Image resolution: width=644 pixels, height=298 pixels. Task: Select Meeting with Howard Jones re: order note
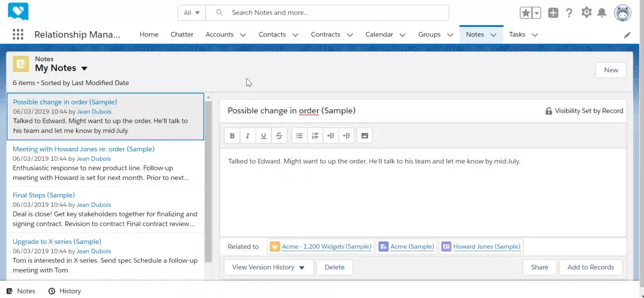click(x=105, y=163)
